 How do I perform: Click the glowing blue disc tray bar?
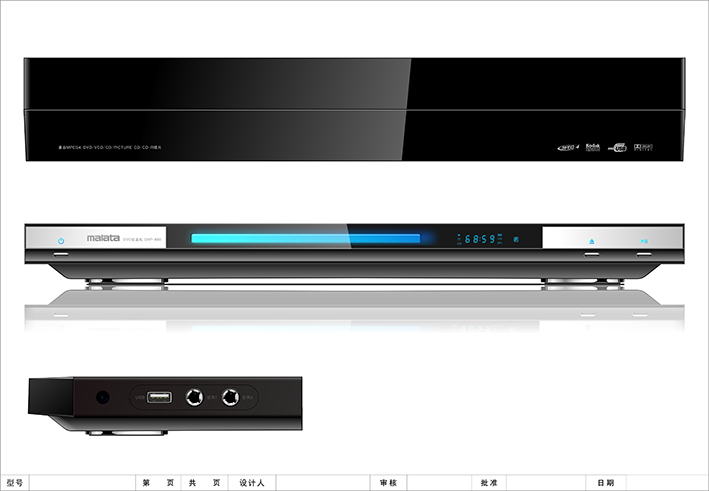[x=306, y=239]
